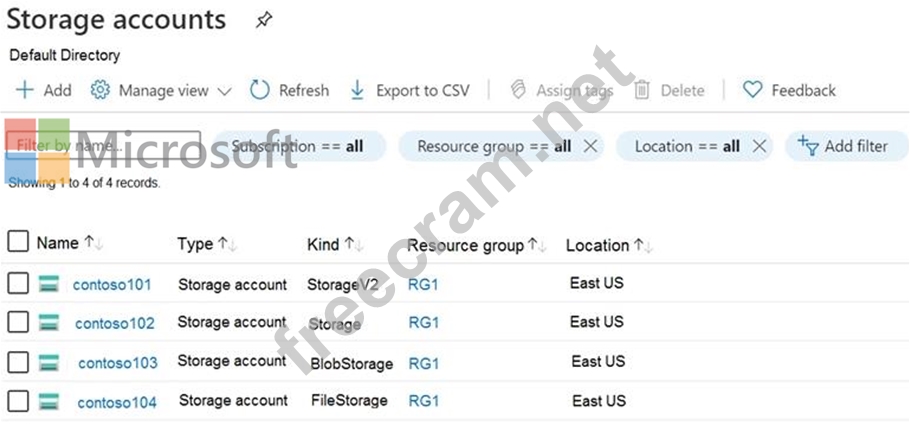Remove the Resource group filter
Screen dimensions: 910x424
(590, 146)
